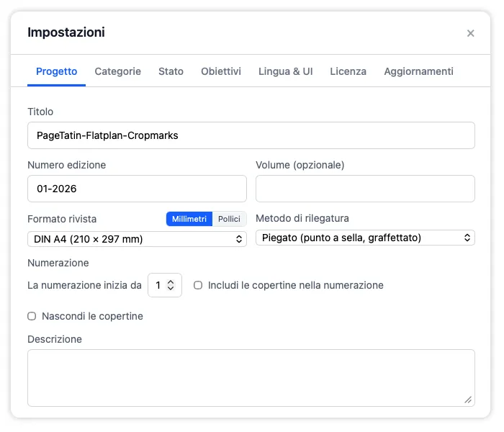The image size is (504, 432).
Task: Open the Lingua & UI tab
Action: [285, 71]
